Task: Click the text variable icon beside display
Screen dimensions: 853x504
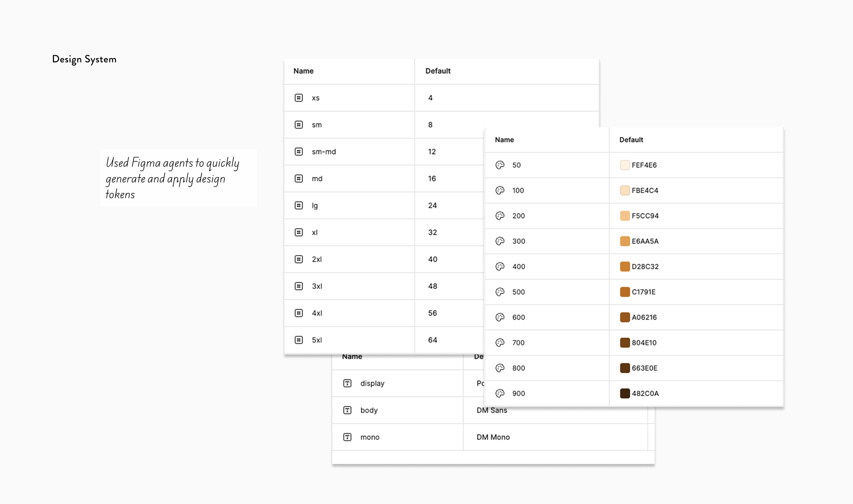Action: [347, 383]
